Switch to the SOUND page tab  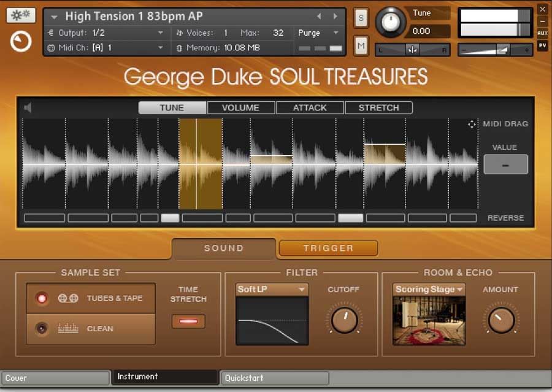[224, 248]
